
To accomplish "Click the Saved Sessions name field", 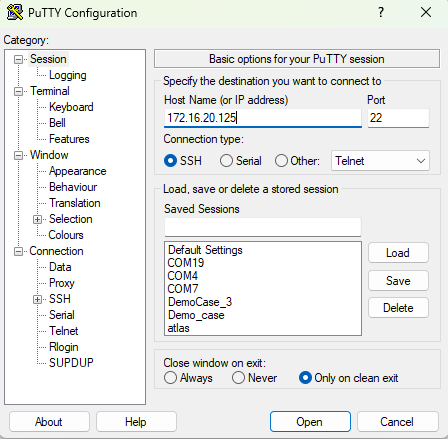I will point(263,227).
